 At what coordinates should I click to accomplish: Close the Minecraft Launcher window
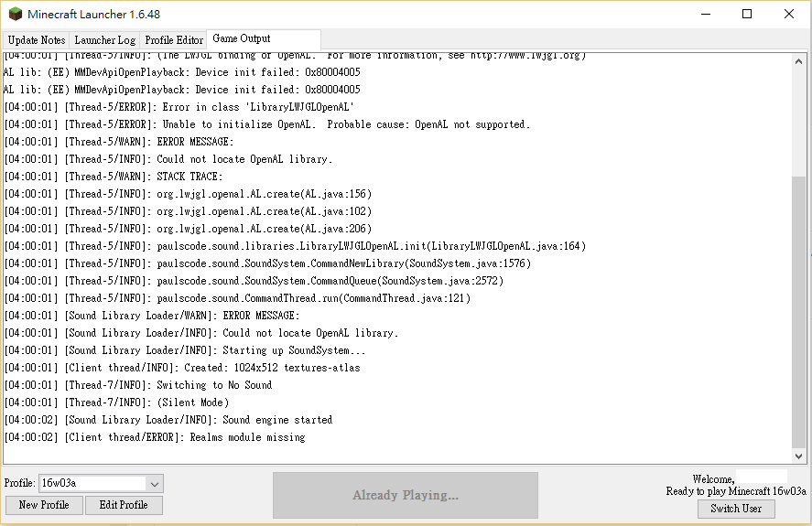pos(789,15)
